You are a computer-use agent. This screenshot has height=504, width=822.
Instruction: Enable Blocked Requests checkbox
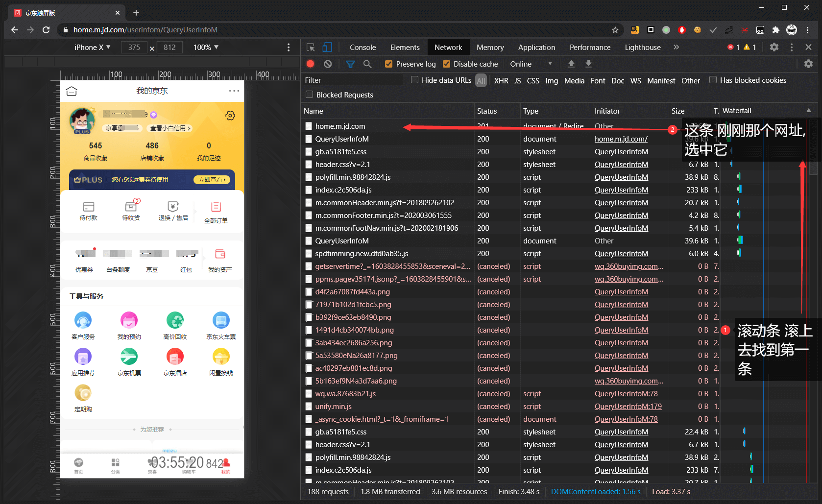(x=309, y=95)
